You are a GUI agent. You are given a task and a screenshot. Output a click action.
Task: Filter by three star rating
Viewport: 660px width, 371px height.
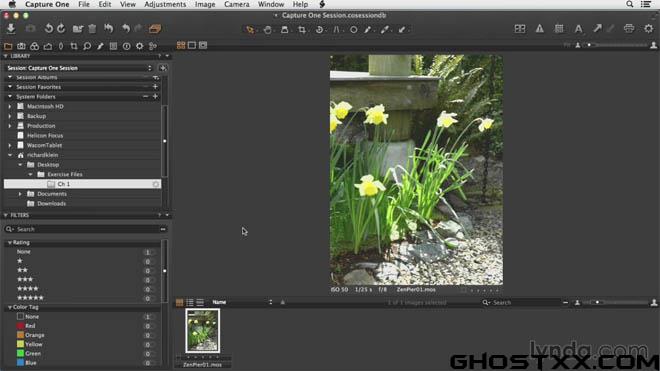click(x=25, y=280)
